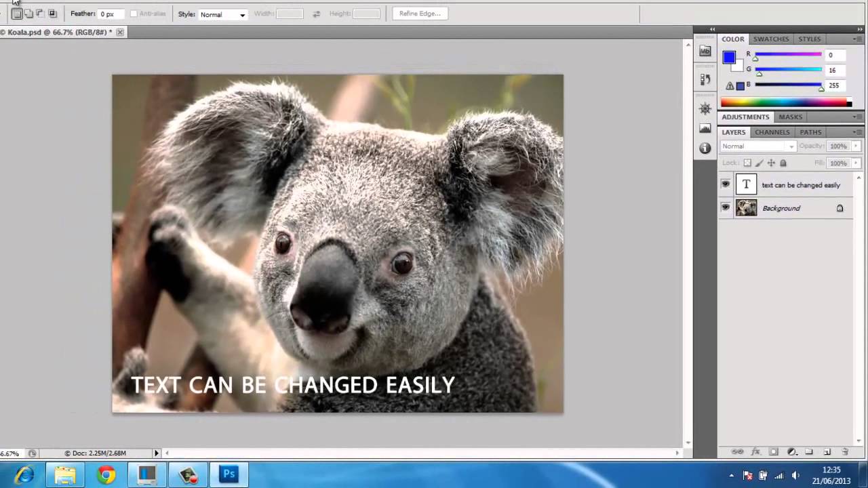The image size is (868, 488).
Task: Switch to the Styles tab
Action: tap(810, 39)
